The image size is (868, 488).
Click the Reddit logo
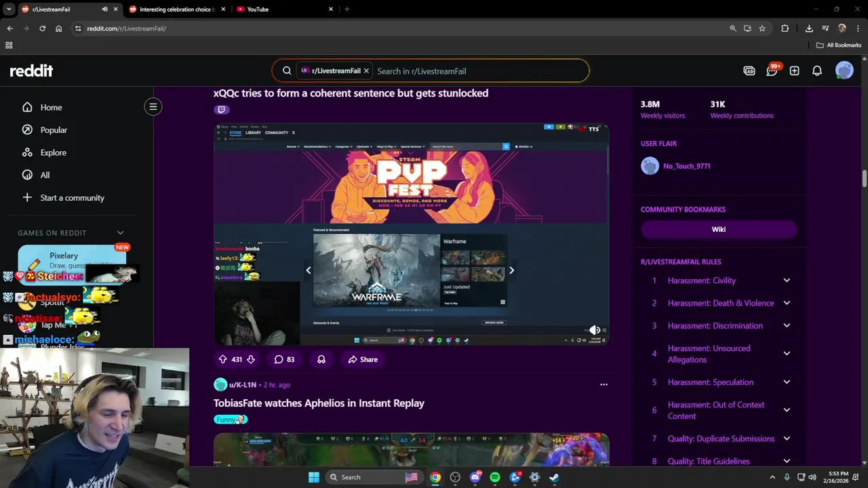[x=31, y=70]
